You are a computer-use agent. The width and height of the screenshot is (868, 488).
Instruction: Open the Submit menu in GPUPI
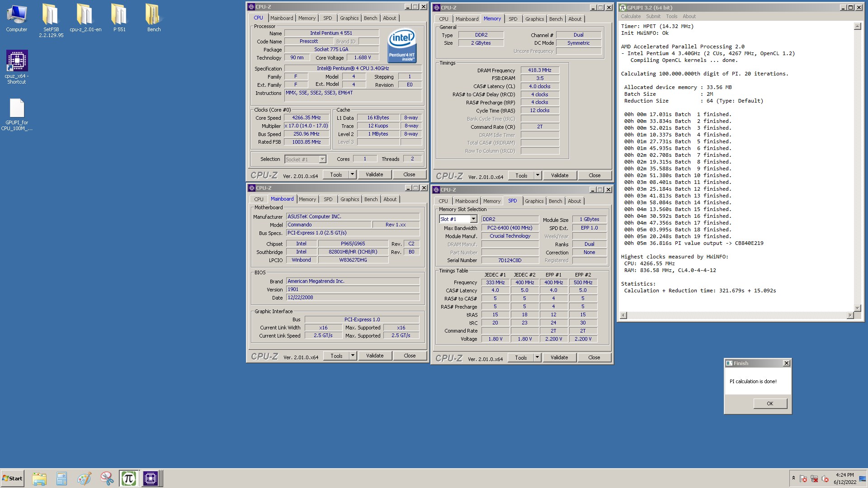click(x=653, y=16)
